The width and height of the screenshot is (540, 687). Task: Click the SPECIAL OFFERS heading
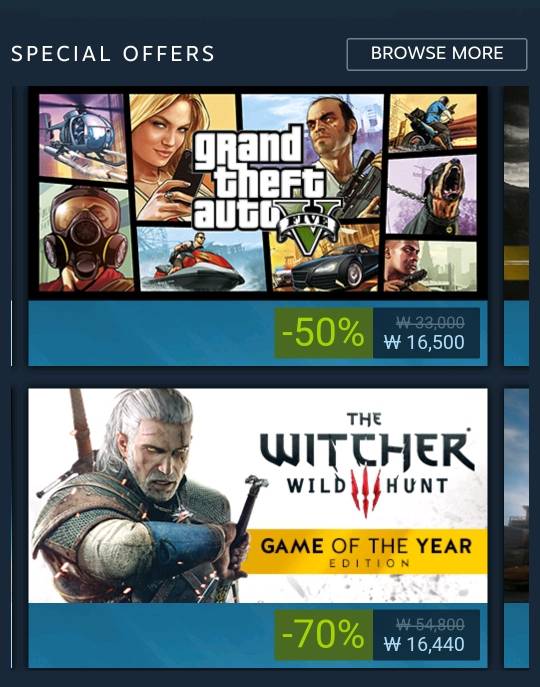coord(113,54)
